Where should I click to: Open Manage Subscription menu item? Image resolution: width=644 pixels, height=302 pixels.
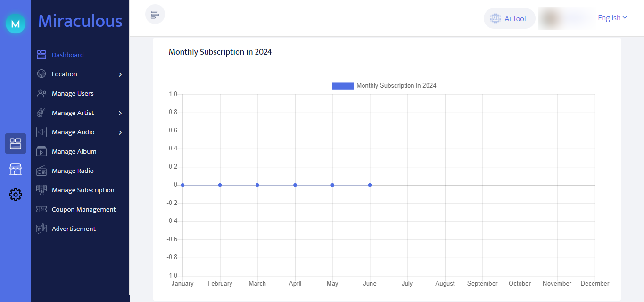coord(83,190)
